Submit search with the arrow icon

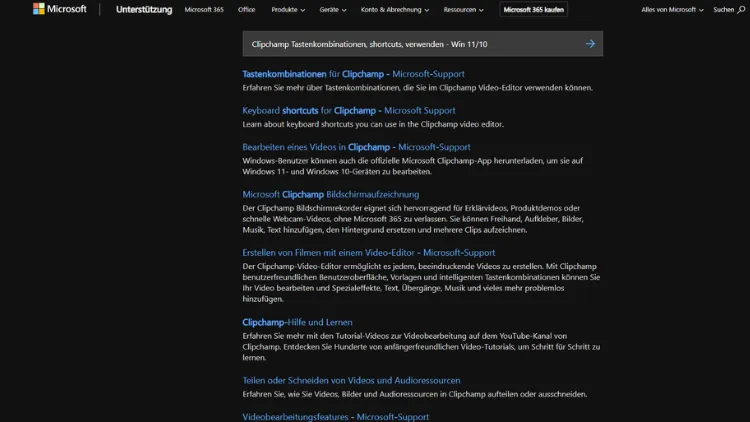tap(590, 44)
